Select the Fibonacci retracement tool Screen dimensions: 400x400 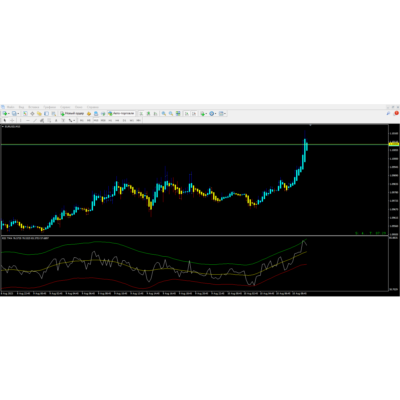point(49,120)
